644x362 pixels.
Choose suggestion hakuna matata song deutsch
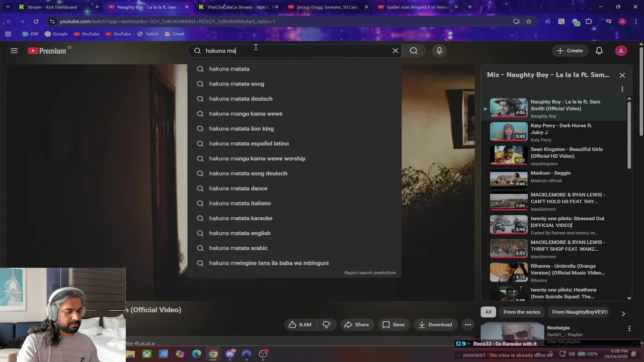(295, 173)
